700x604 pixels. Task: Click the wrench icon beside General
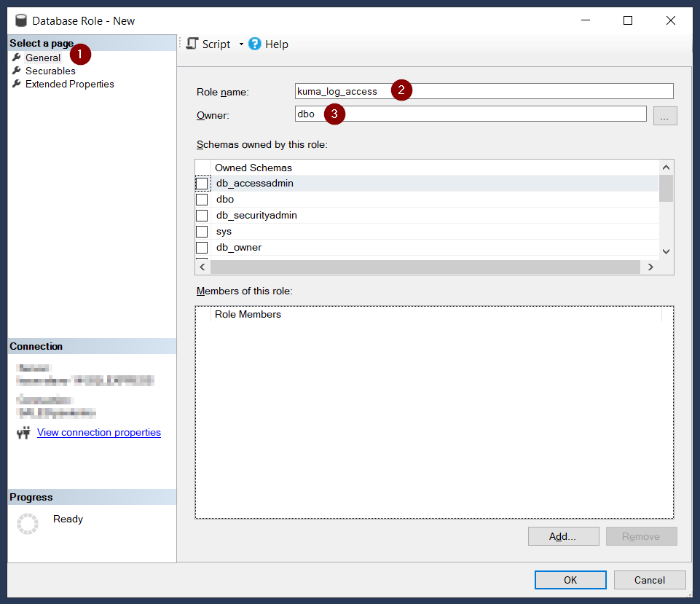(16, 58)
